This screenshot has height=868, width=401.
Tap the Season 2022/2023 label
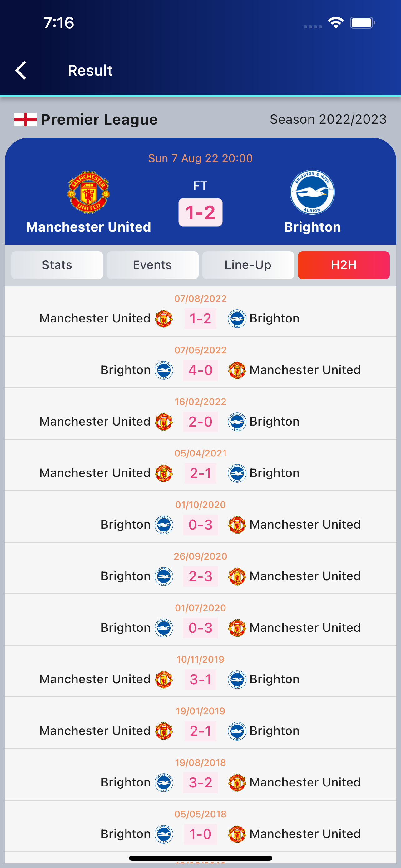click(328, 120)
